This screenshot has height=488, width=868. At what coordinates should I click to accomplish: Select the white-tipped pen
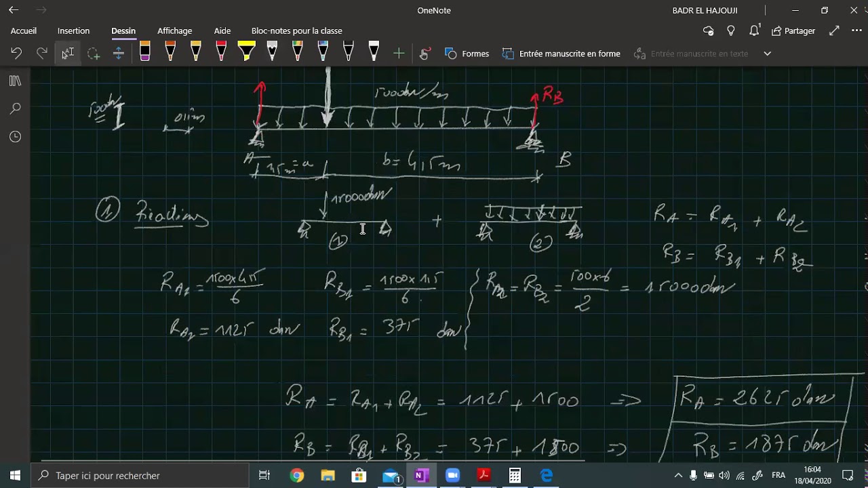[374, 52]
